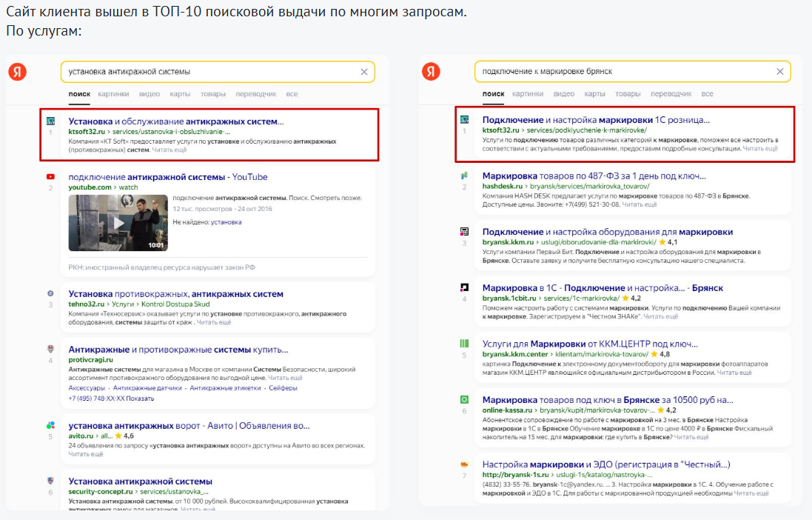This screenshot has width=812, height=520.
Task: Open the 'карты' tab in the right search
Action: click(x=594, y=94)
